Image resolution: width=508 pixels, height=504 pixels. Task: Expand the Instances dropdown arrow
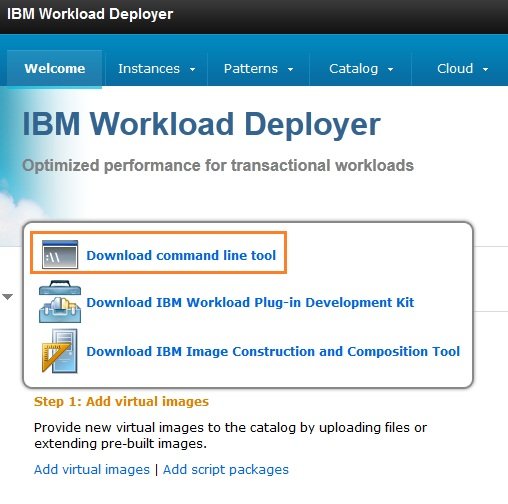(192, 69)
